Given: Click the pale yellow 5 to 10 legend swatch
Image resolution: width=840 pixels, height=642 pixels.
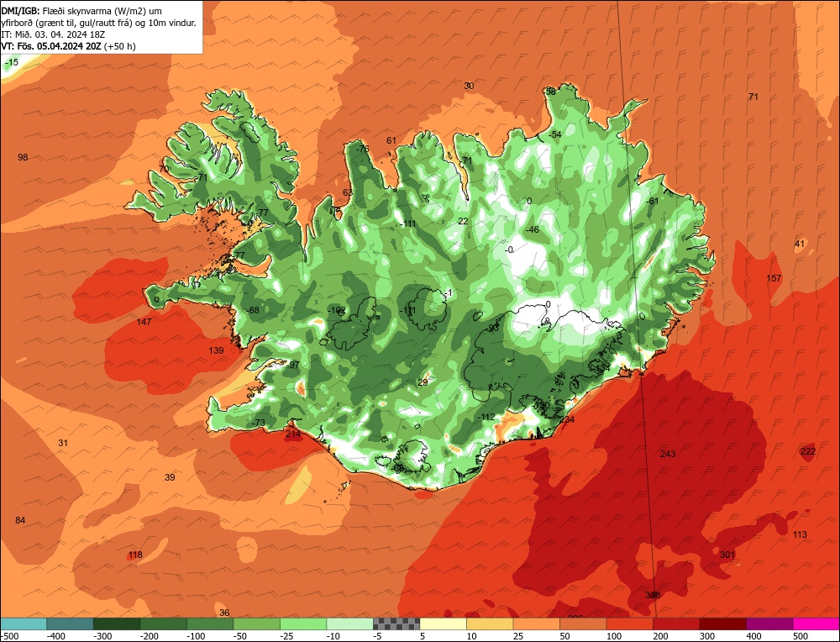Looking at the screenshot, I should coord(443,624).
